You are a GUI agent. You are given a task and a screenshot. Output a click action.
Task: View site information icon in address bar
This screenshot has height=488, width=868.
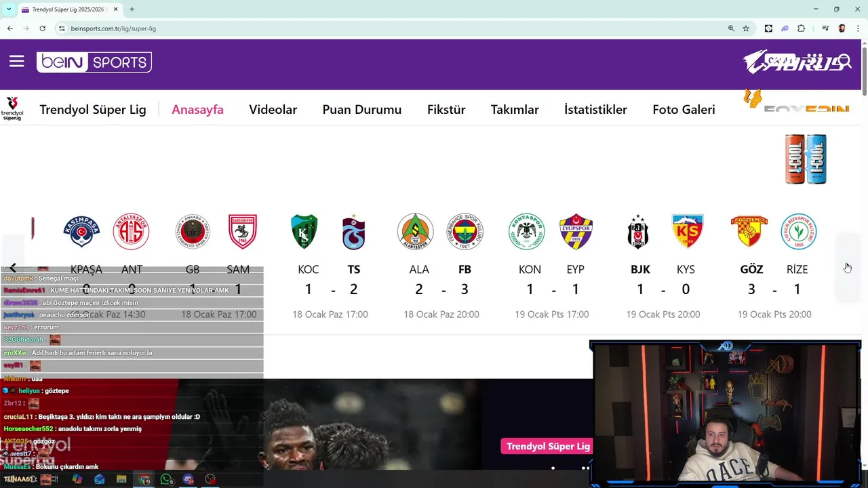coord(62,28)
